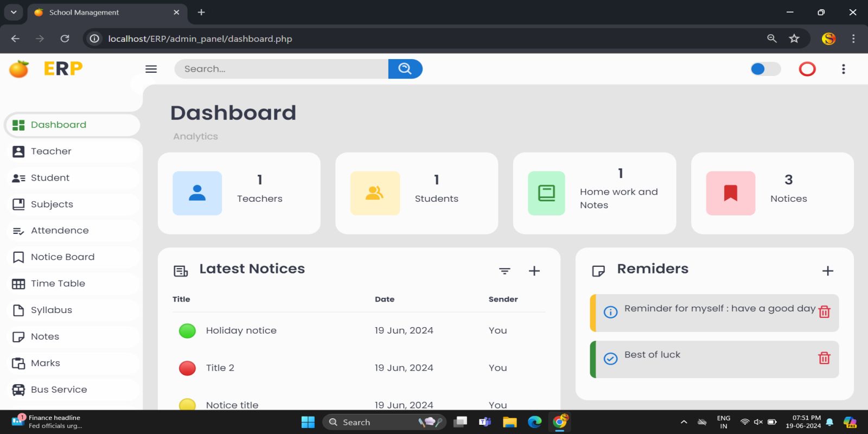This screenshot has width=868, height=434.
Task: Click the info icon on first reminder
Action: coord(611,312)
